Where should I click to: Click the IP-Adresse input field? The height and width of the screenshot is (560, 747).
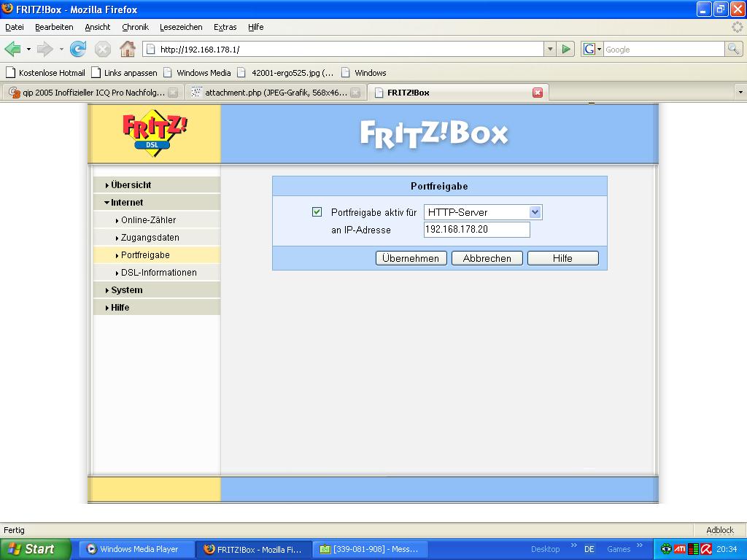pos(477,230)
